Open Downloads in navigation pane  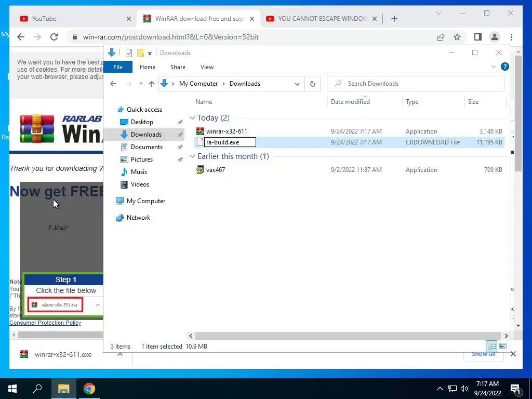[146, 135]
